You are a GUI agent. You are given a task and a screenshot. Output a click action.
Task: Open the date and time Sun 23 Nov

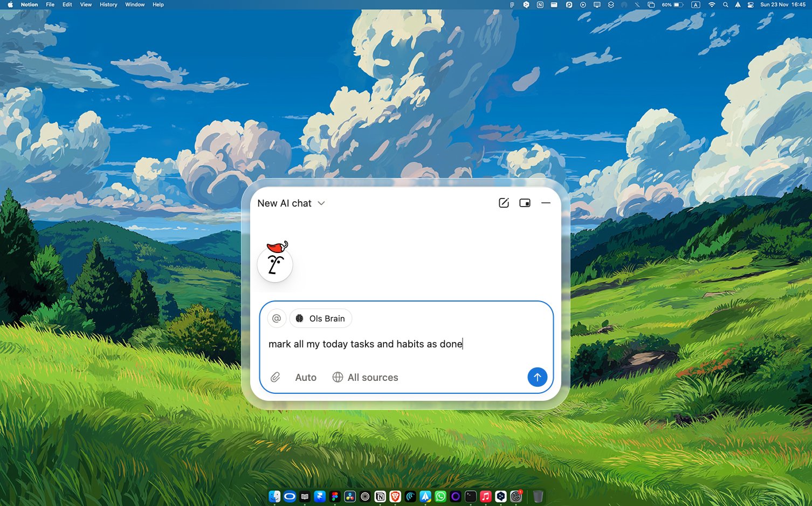pos(783,4)
